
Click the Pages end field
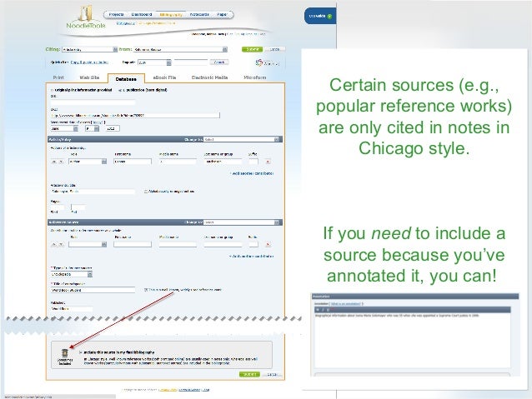78,207
